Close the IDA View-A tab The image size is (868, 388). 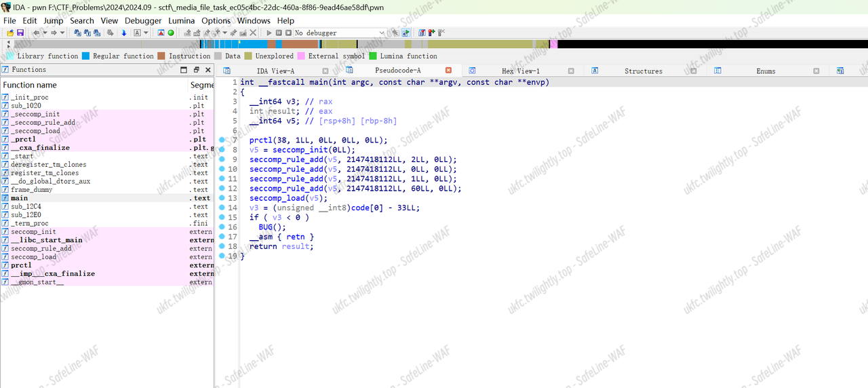click(325, 71)
